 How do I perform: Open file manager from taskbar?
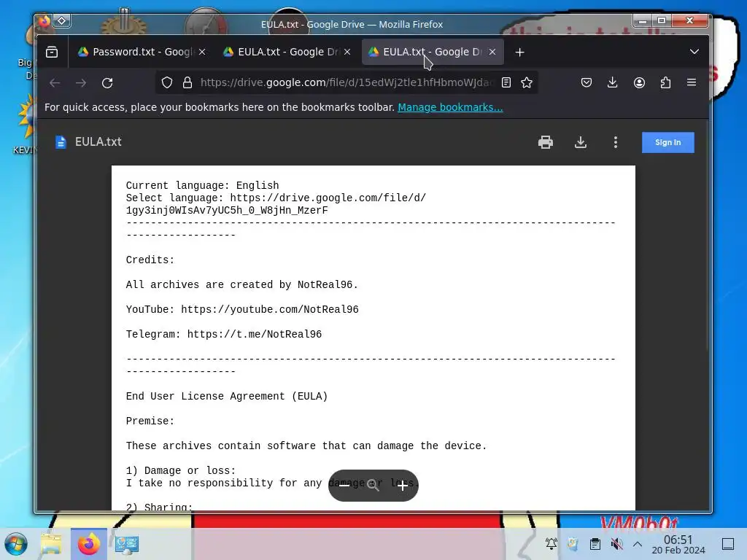click(51, 544)
